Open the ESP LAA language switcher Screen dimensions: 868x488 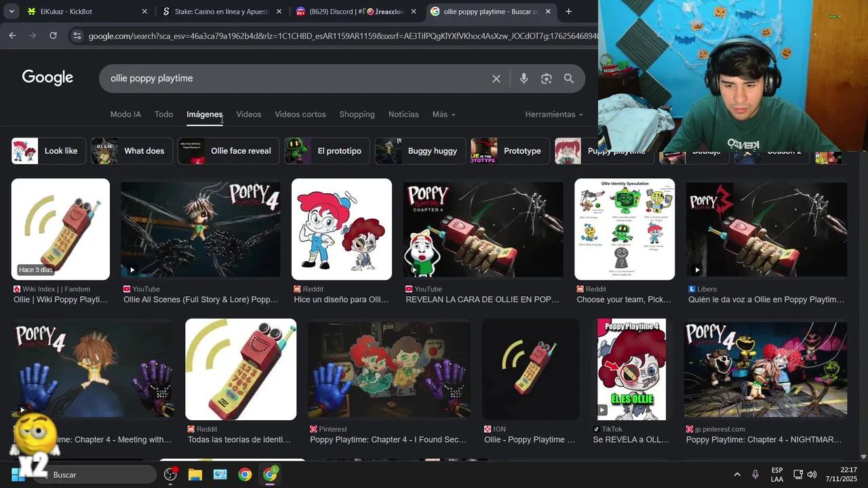[777, 474]
